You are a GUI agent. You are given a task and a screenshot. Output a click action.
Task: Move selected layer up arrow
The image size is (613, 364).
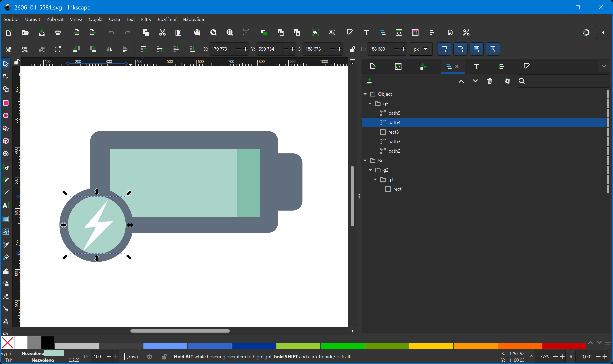coord(461,81)
